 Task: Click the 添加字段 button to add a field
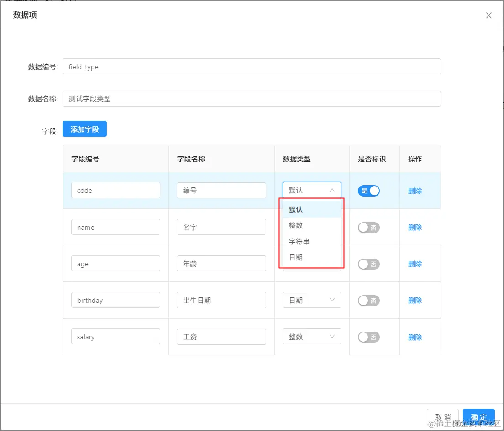coord(84,129)
